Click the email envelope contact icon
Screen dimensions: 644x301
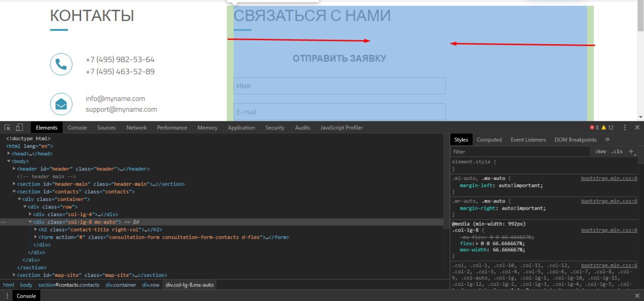click(61, 104)
